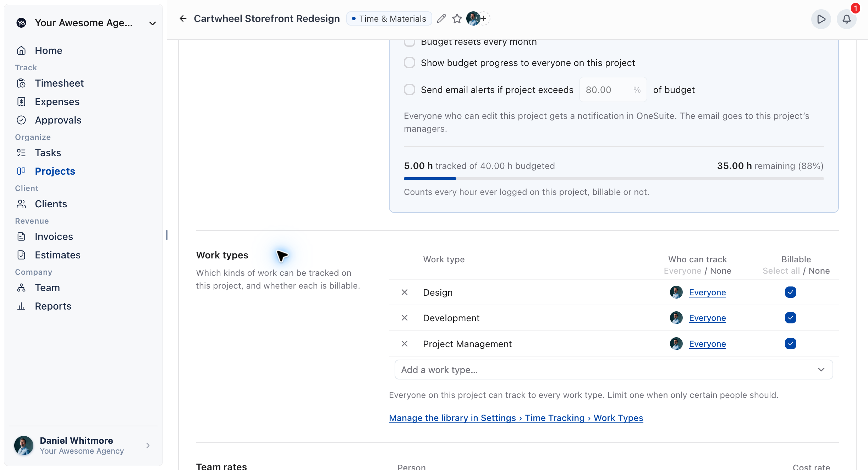Screen dimensions: 868x470
Task: Click the budget alert percentage field
Action: 613,89
